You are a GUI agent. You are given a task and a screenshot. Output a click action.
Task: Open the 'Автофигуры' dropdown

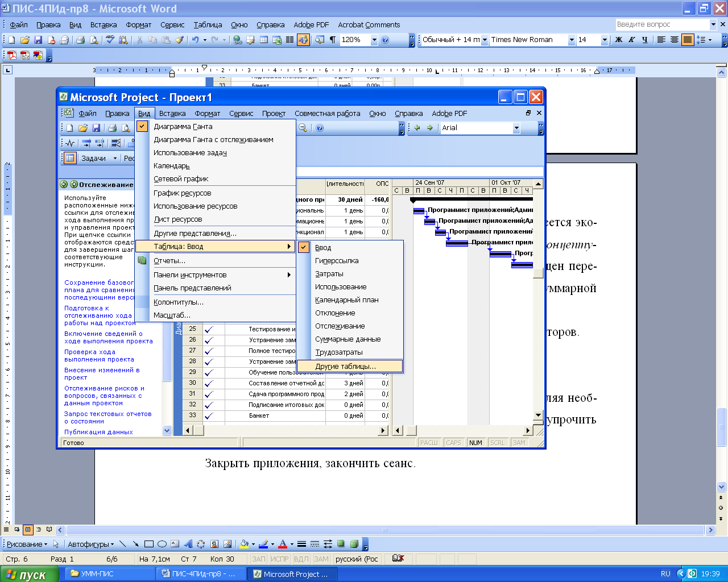click(x=91, y=544)
